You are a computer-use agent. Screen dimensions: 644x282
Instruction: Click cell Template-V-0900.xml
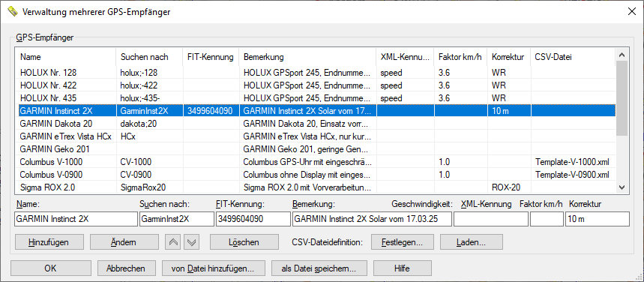[x=572, y=175]
